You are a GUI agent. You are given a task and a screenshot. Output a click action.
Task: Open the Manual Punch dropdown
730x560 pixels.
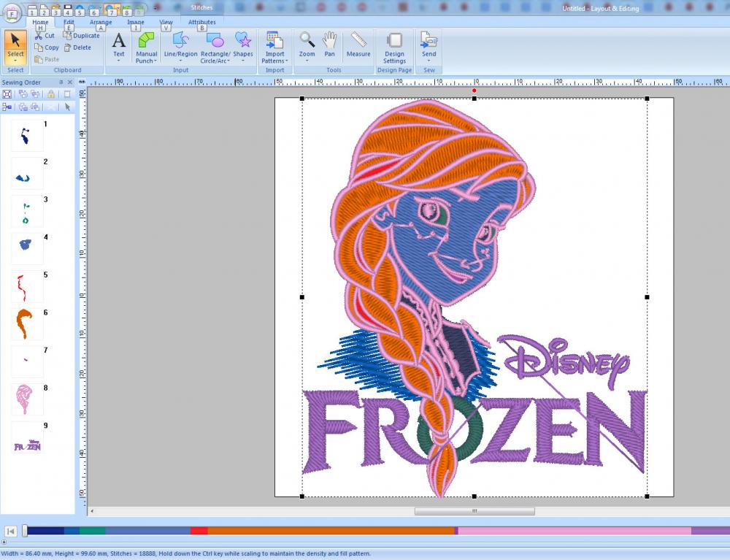pos(155,61)
